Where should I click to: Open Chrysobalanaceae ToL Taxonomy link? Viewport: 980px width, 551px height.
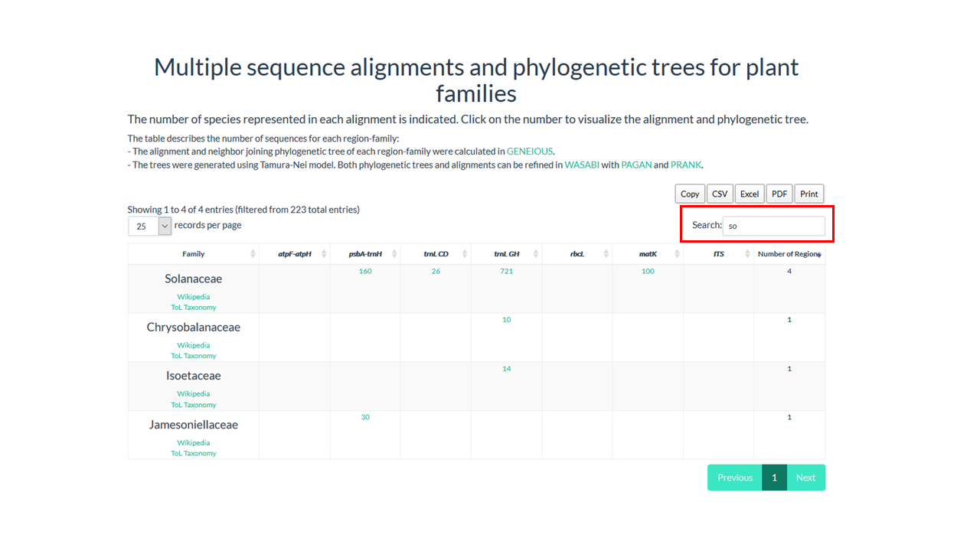point(194,356)
